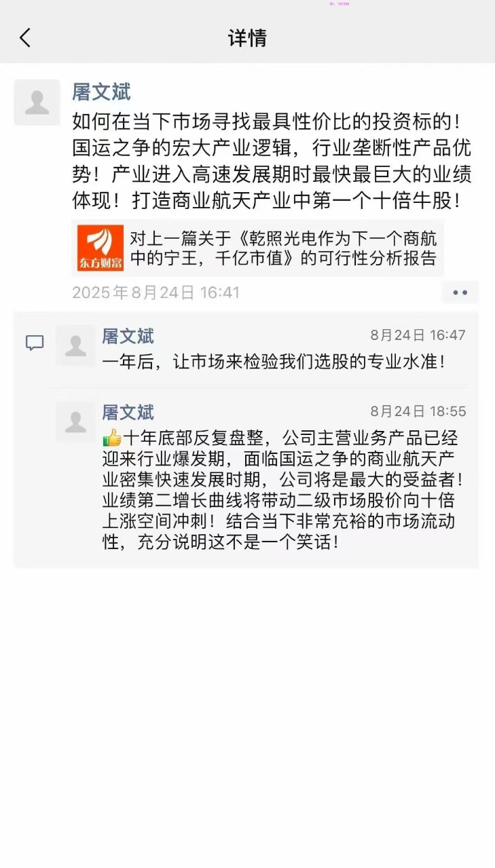The height and width of the screenshot is (868, 495).
Task: Tap the 8月24日 18:55 comment timestamp
Action: tap(418, 411)
